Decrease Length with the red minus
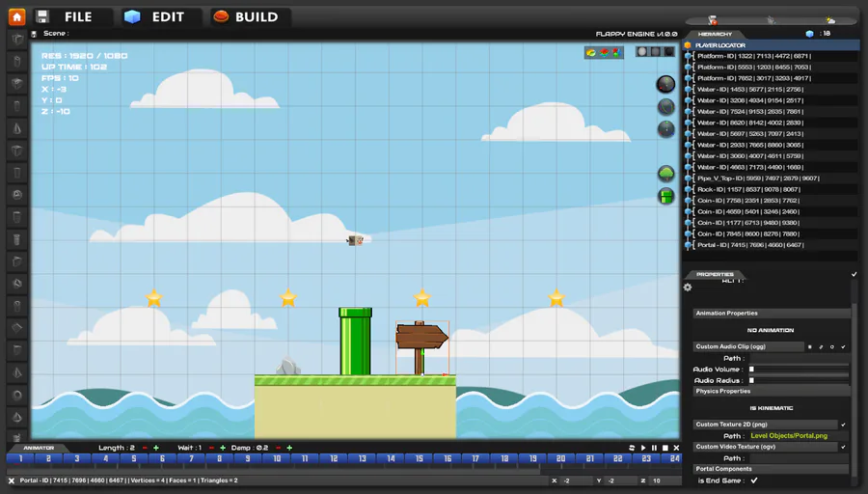The image size is (868, 494). click(145, 448)
